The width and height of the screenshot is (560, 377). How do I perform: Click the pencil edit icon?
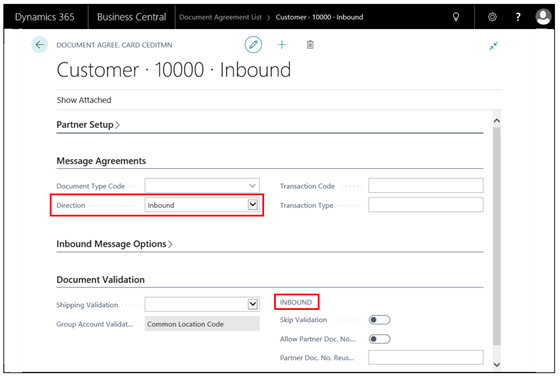pos(253,45)
